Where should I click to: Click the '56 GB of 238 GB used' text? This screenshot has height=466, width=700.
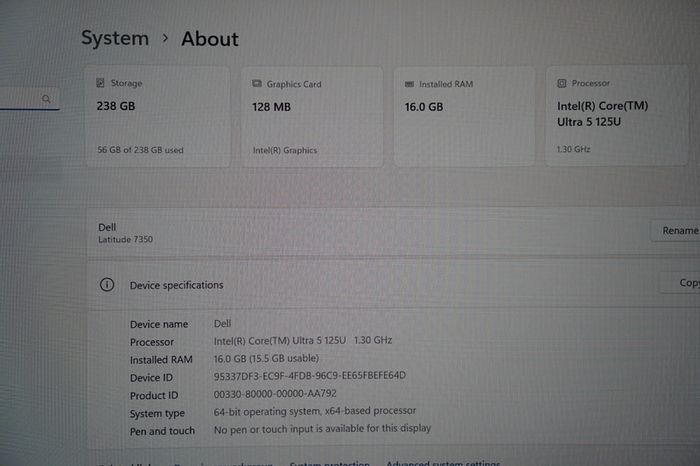tap(140, 150)
